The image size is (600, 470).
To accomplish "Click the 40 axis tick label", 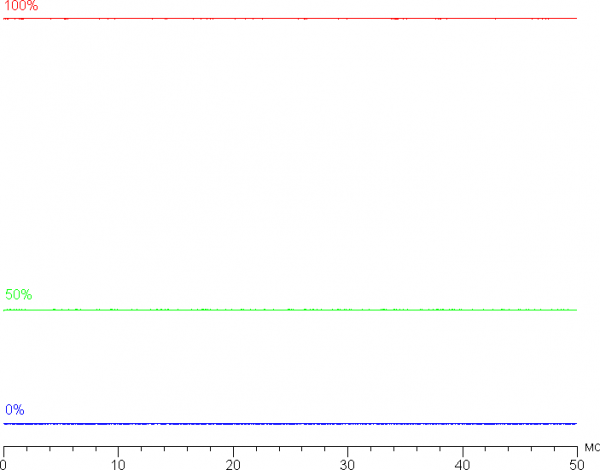I will point(462,465).
